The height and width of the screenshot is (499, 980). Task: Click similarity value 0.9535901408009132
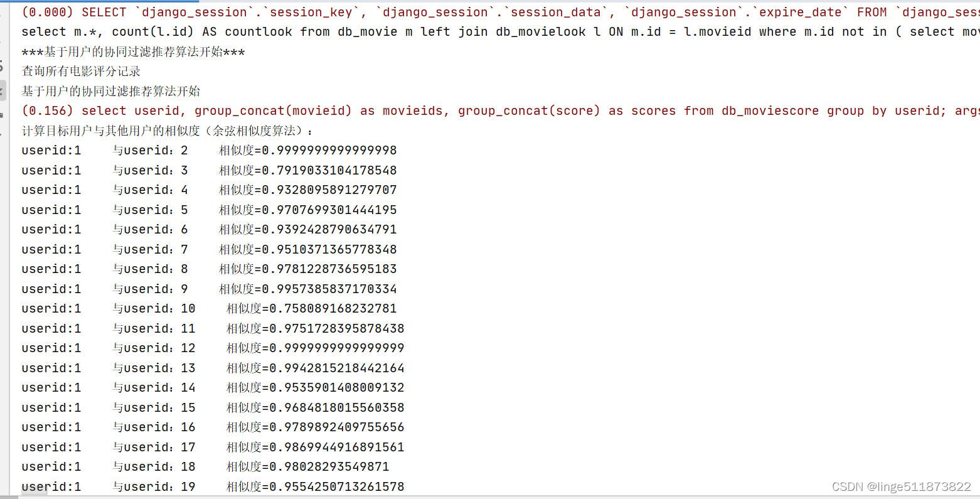click(x=337, y=388)
